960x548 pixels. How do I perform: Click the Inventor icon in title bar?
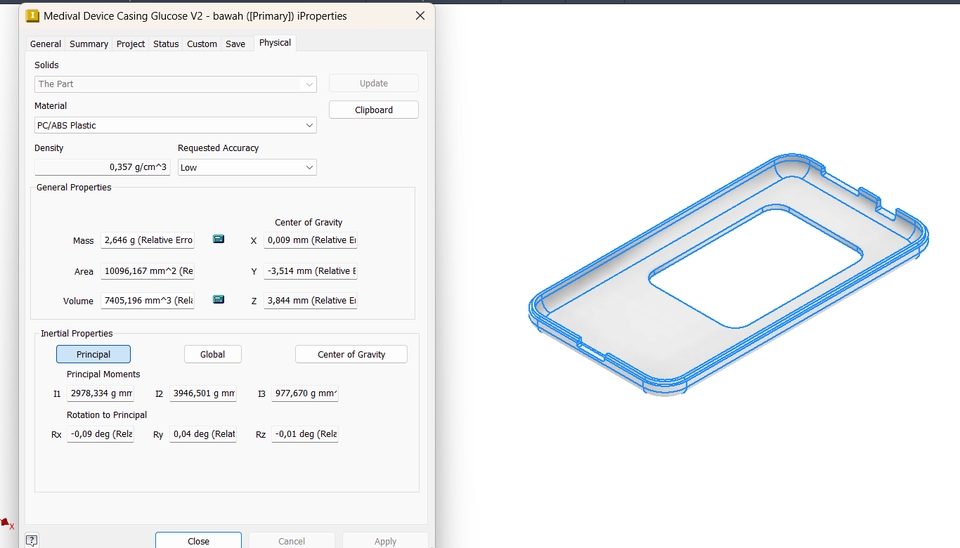pos(32,16)
